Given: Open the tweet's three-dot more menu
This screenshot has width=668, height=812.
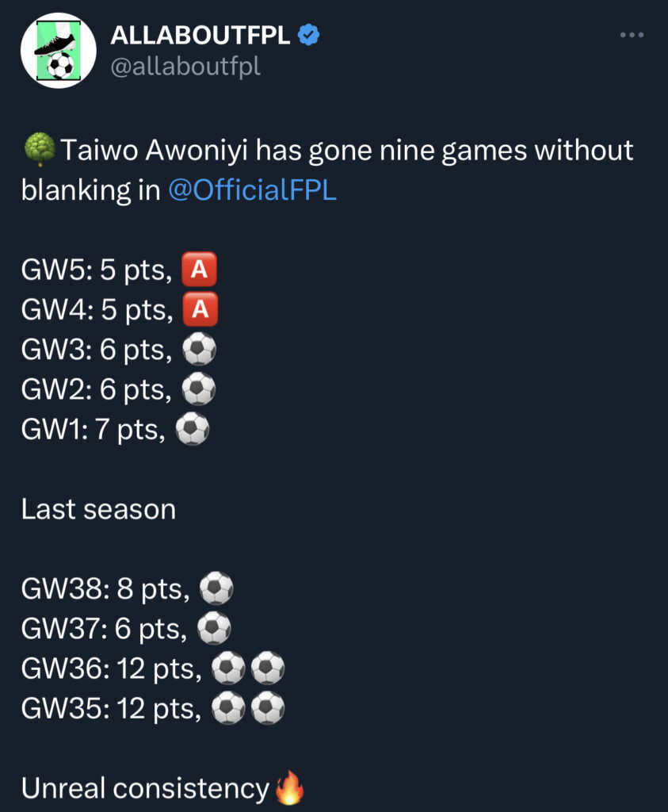Looking at the screenshot, I should pyautogui.click(x=632, y=35).
